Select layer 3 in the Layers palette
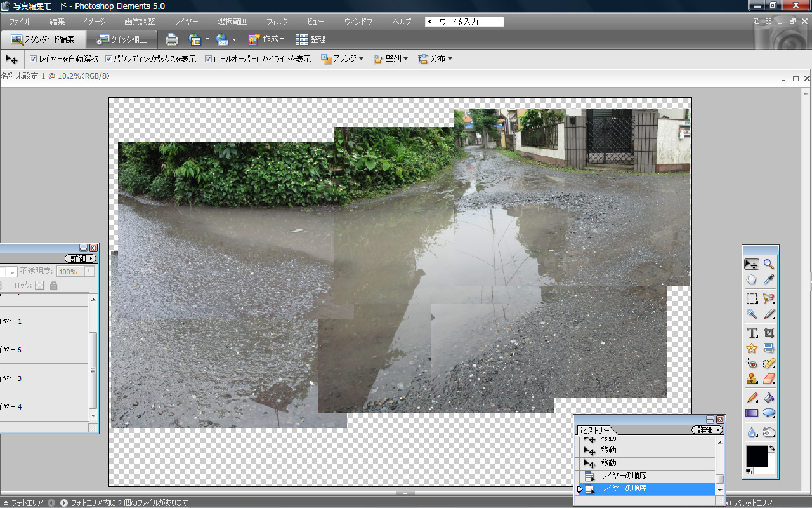 44,378
